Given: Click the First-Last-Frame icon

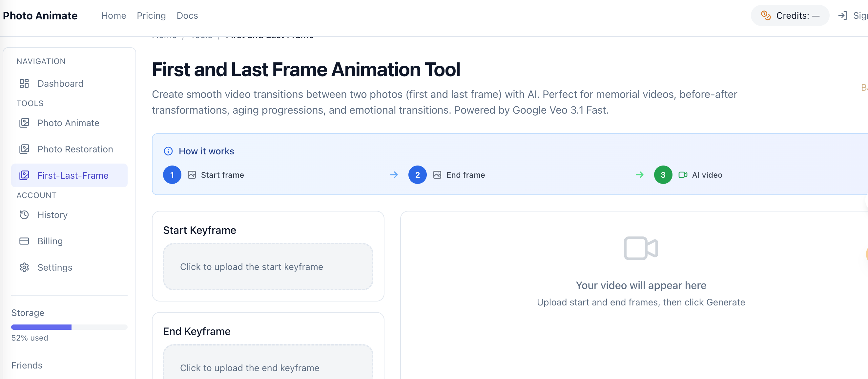Looking at the screenshot, I should [x=24, y=175].
